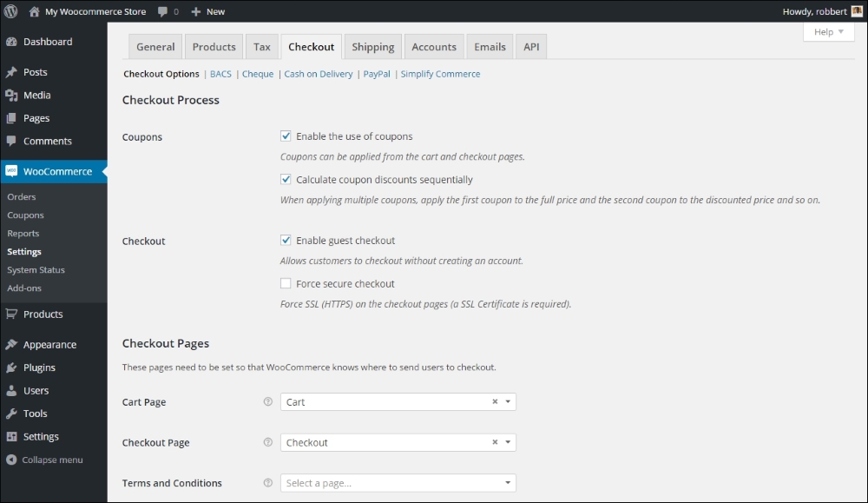Go to Cash on Delivery settings
This screenshot has height=503, width=868.
pos(319,74)
